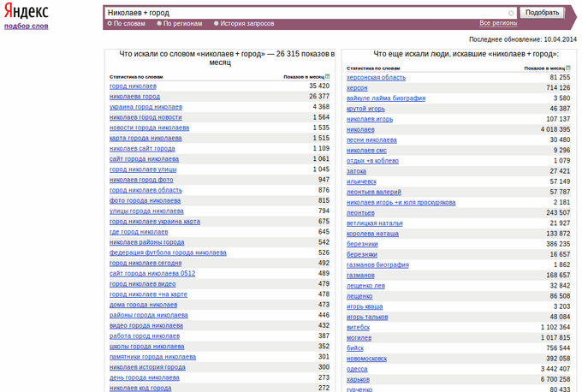The height and width of the screenshot is (392, 582).
Task: Click the Яндекс logo
Action: click(x=27, y=11)
